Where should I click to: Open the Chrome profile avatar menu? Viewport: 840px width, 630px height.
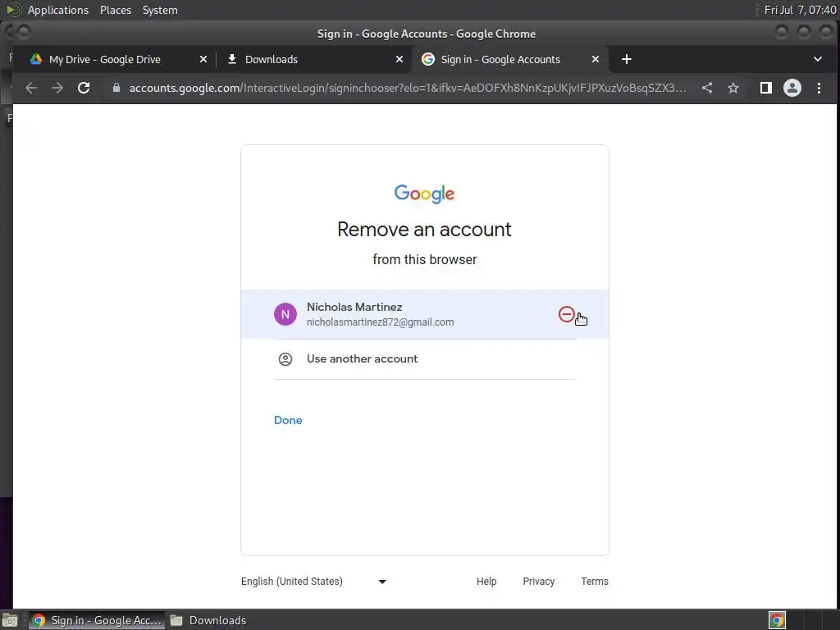click(792, 88)
